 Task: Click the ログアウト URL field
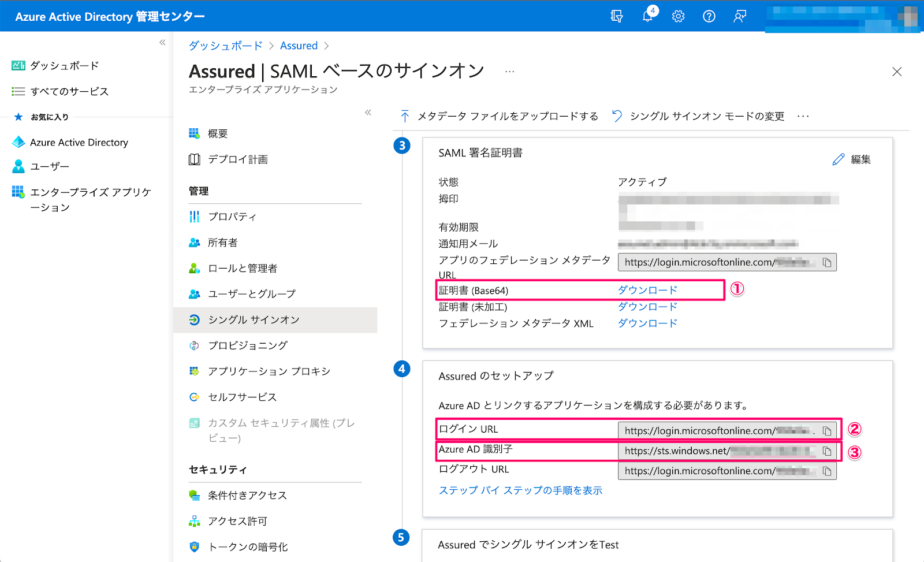(727, 471)
